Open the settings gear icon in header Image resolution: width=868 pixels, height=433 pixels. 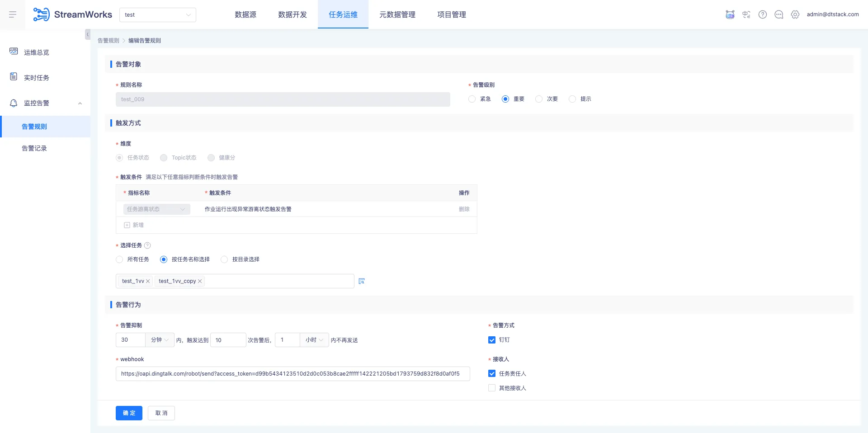pos(795,14)
